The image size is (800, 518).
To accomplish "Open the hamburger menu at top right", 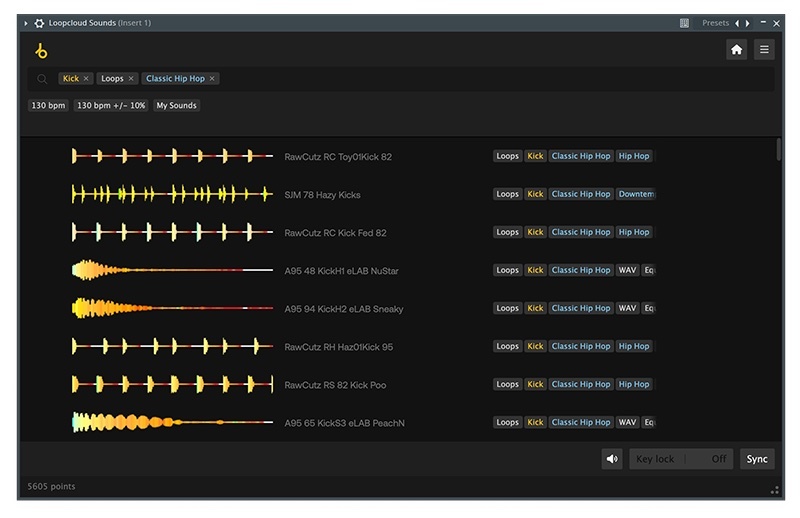I will [764, 50].
